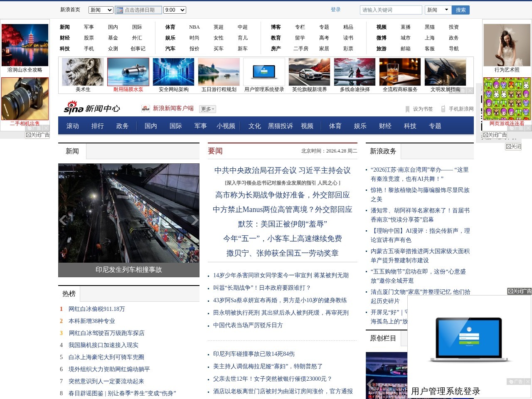Click previous arrow in 原创栏目 carousel
This screenshot has width=532, height=399.
371,384
